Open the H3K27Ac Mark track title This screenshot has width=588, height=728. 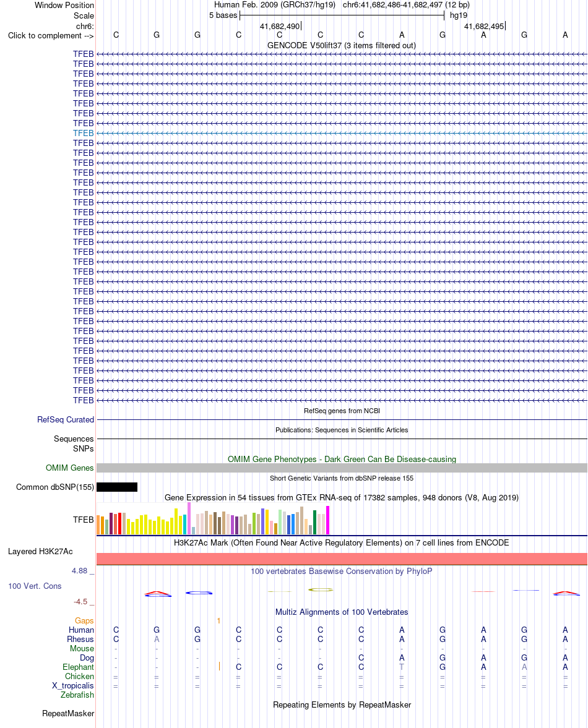pyautogui.click(x=342, y=542)
